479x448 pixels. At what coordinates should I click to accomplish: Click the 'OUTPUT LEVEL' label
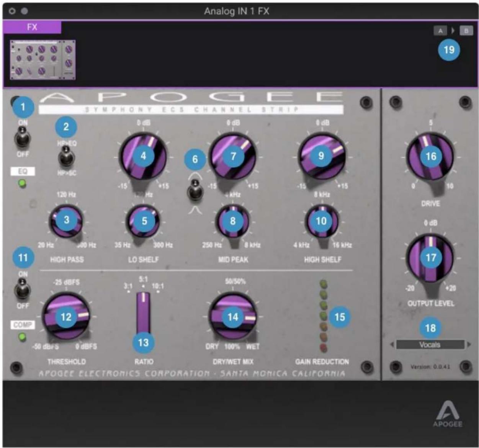(431, 303)
